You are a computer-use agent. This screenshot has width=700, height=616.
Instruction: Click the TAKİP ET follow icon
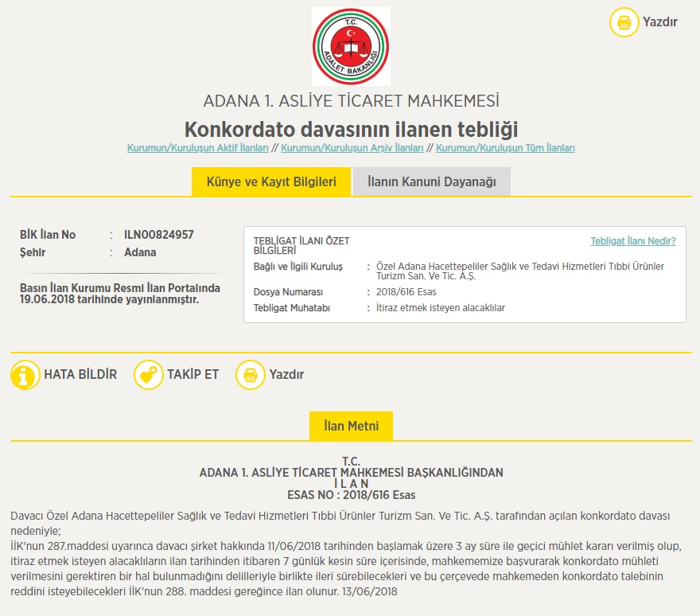(x=148, y=375)
